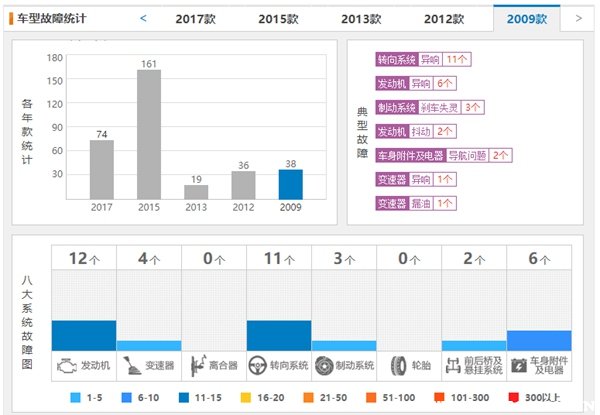
Task: Click the 变速器 漏油 fault tag
Action: tap(416, 203)
